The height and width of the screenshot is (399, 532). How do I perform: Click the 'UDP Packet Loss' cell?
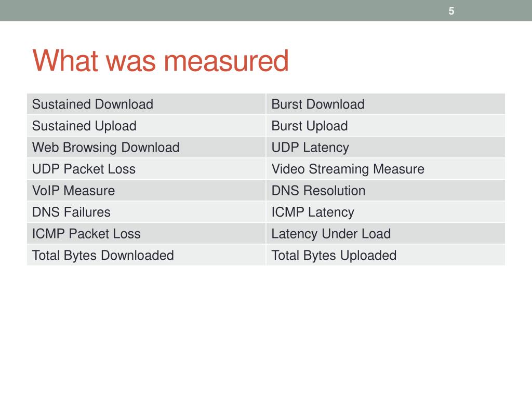pos(146,169)
